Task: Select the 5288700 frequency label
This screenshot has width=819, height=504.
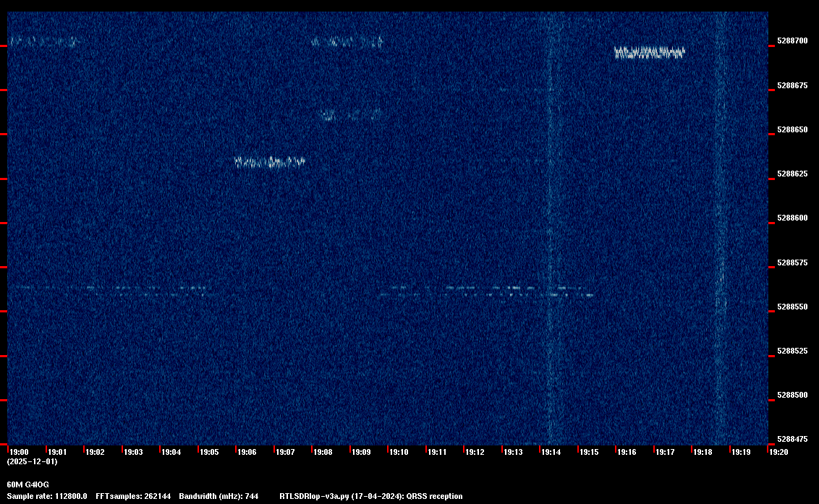Action: click(x=792, y=40)
